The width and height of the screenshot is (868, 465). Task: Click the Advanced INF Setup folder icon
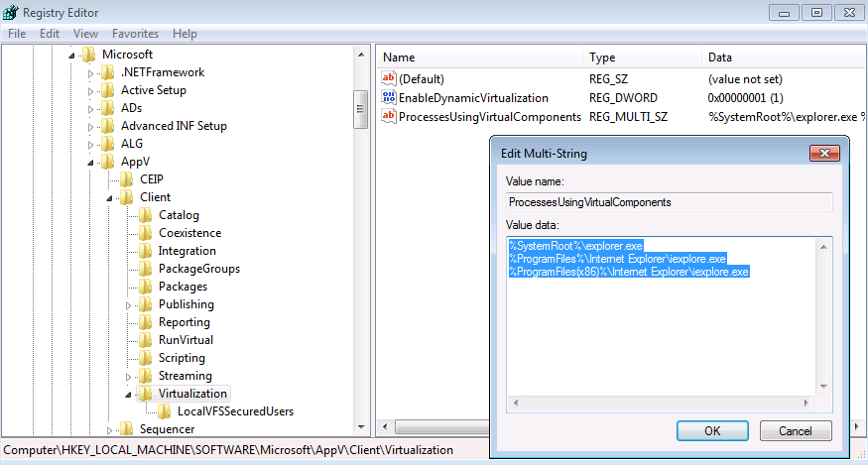coord(107,126)
